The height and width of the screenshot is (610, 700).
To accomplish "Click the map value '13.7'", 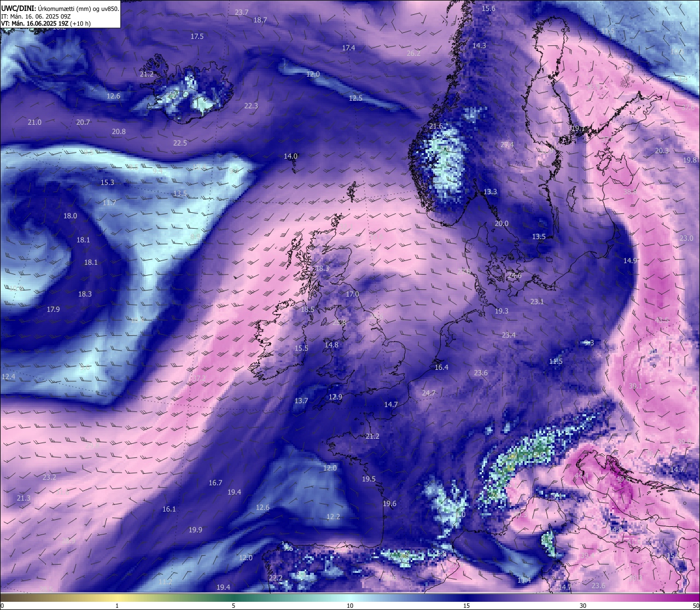I will click(301, 400).
